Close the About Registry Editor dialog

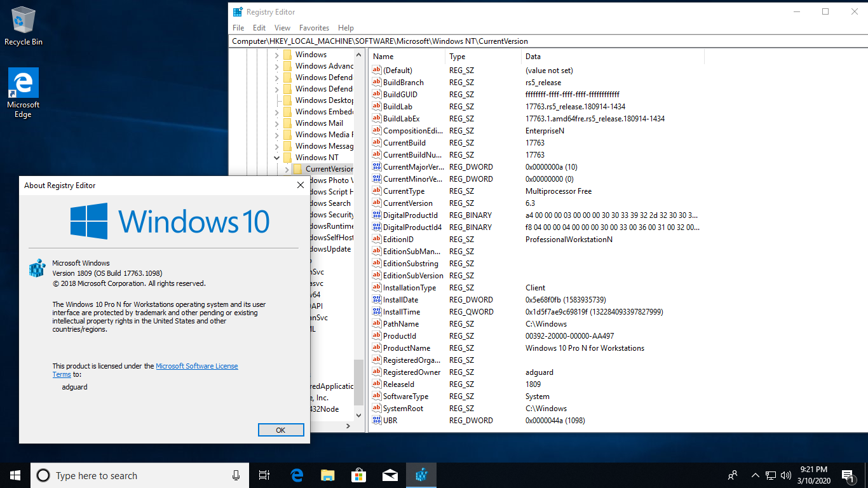point(301,186)
